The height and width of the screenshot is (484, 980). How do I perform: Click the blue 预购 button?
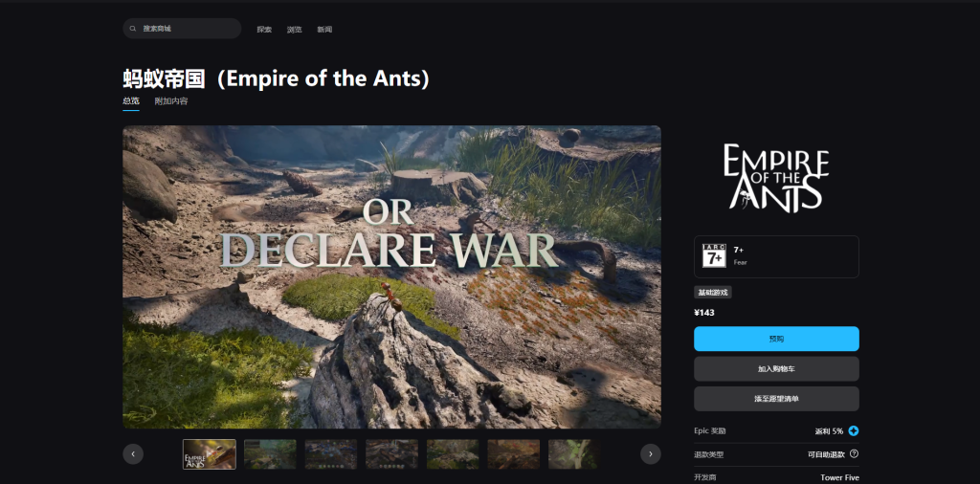pos(776,339)
